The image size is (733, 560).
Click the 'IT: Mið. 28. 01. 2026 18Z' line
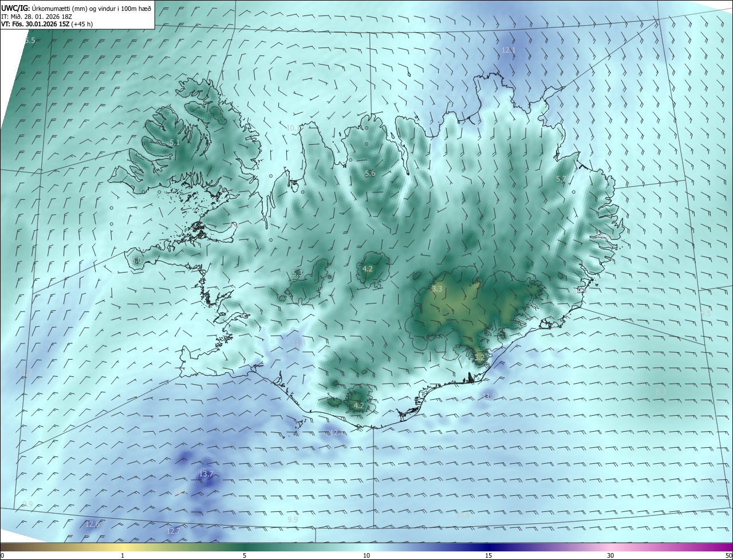(x=37, y=17)
